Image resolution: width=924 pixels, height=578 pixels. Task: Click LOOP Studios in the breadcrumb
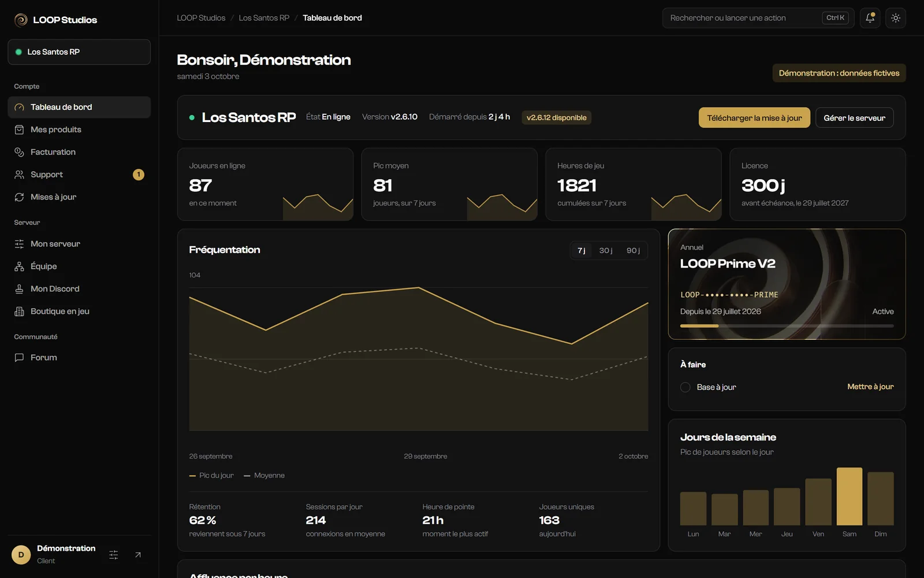(201, 18)
